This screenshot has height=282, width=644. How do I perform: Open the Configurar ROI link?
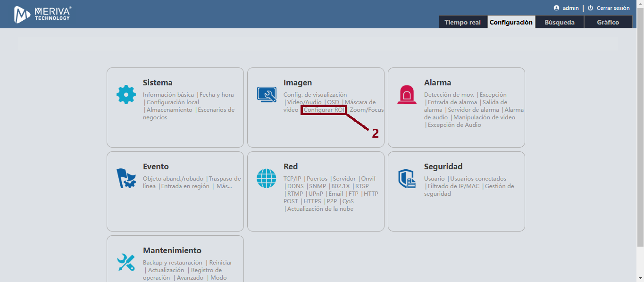(x=324, y=110)
